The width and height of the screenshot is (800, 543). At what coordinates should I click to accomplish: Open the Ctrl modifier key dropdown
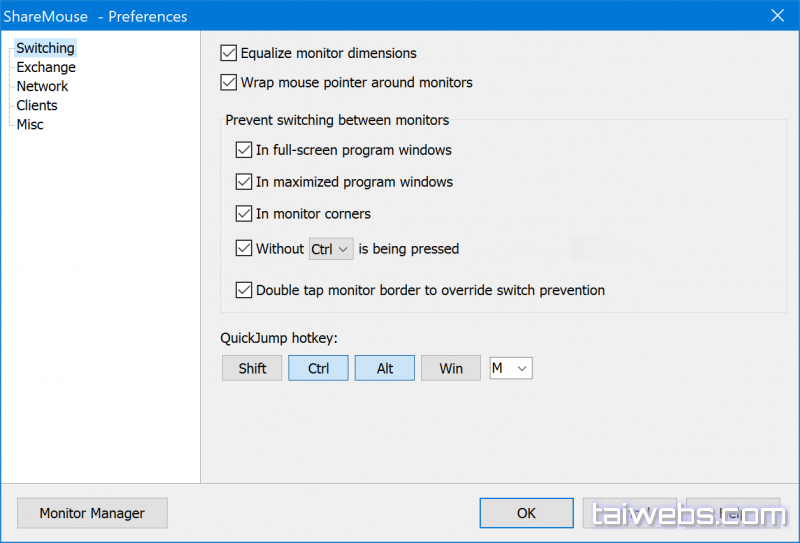pyautogui.click(x=331, y=249)
